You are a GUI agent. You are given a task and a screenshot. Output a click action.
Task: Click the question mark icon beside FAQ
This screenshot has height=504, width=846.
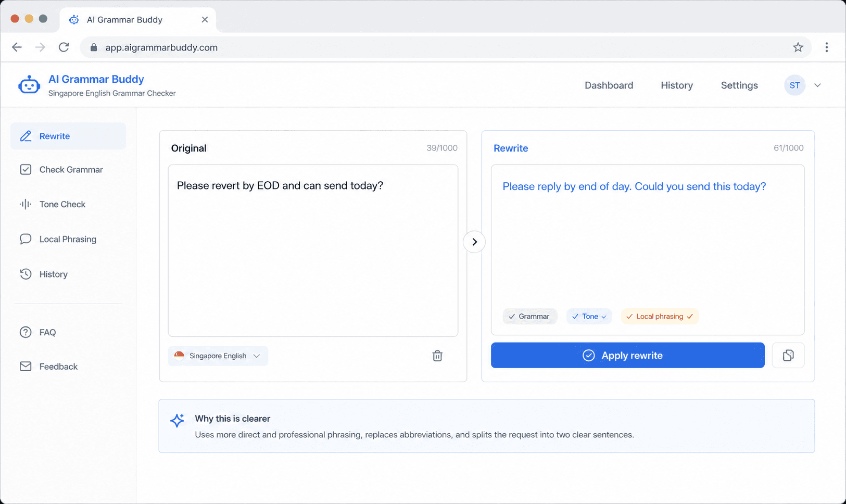pyautogui.click(x=26, y=332)
